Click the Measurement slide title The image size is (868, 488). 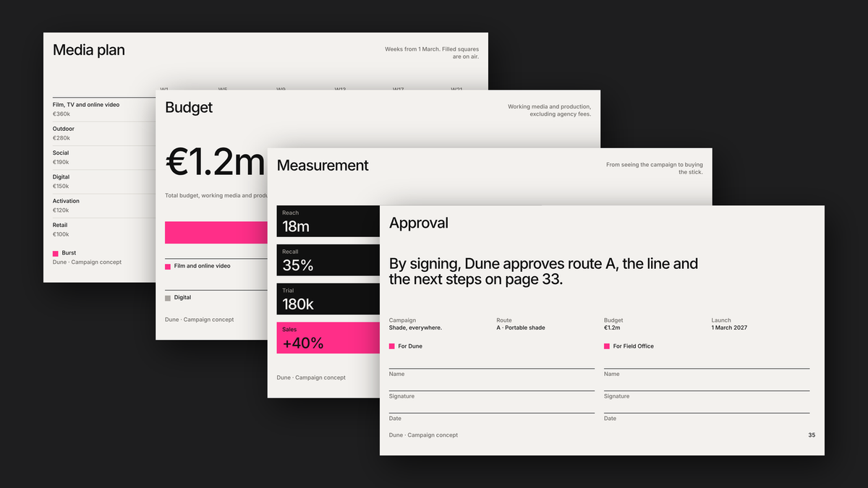(323, 166)
